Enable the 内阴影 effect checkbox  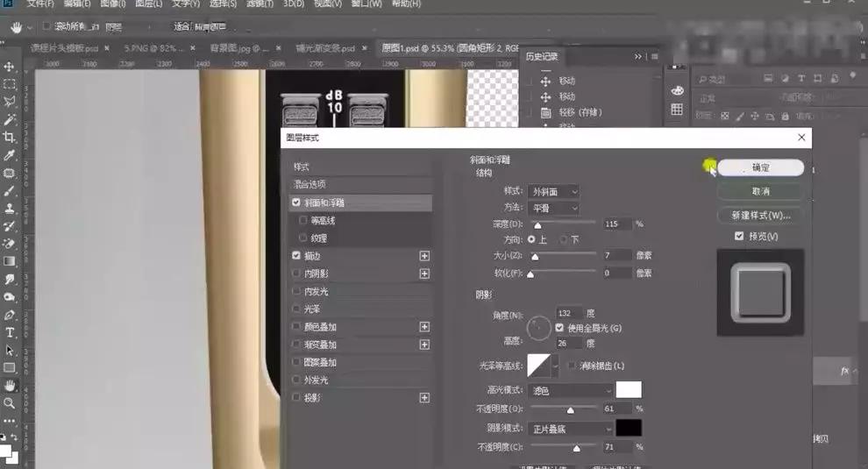(x=296, y=274)
